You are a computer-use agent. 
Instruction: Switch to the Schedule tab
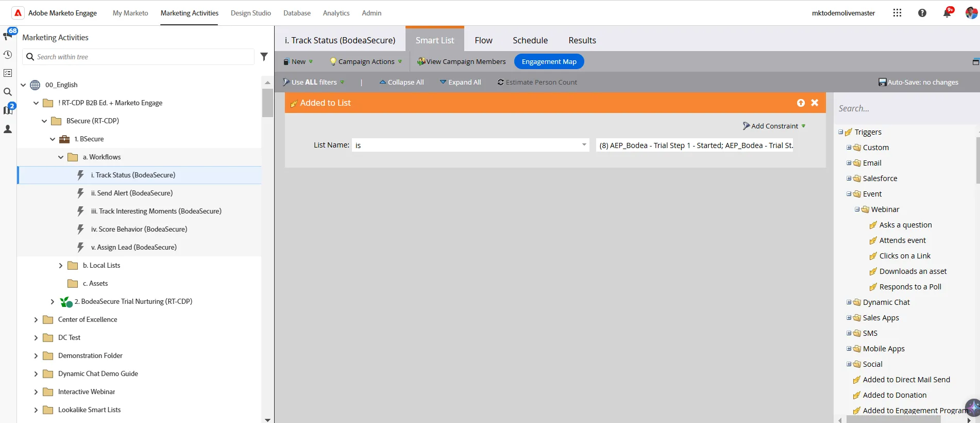[530, 40]
